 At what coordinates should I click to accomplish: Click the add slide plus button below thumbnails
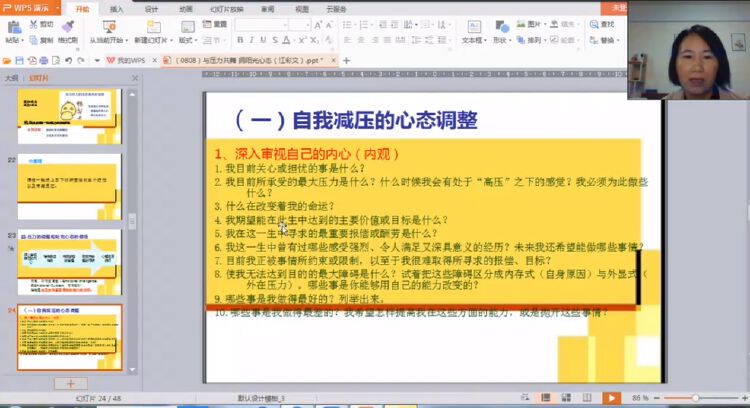click(69, 383)
